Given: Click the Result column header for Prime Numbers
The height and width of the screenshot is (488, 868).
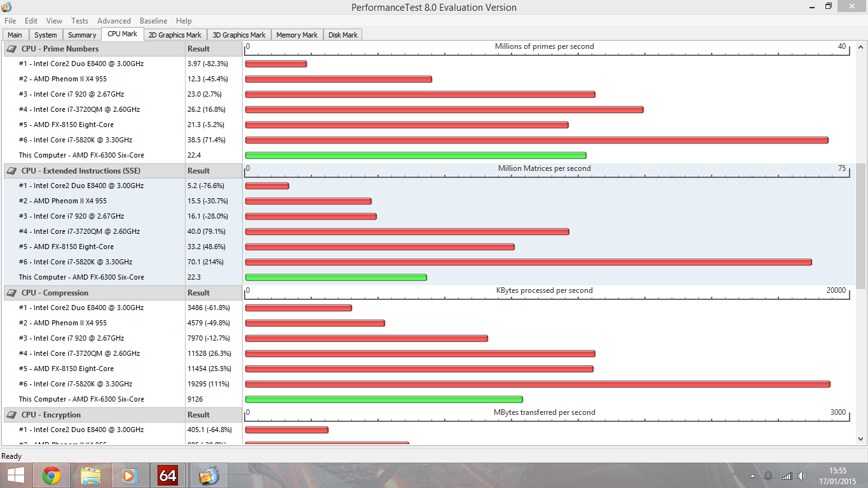Looking at the screenshot, I should [x=214, y=48].
